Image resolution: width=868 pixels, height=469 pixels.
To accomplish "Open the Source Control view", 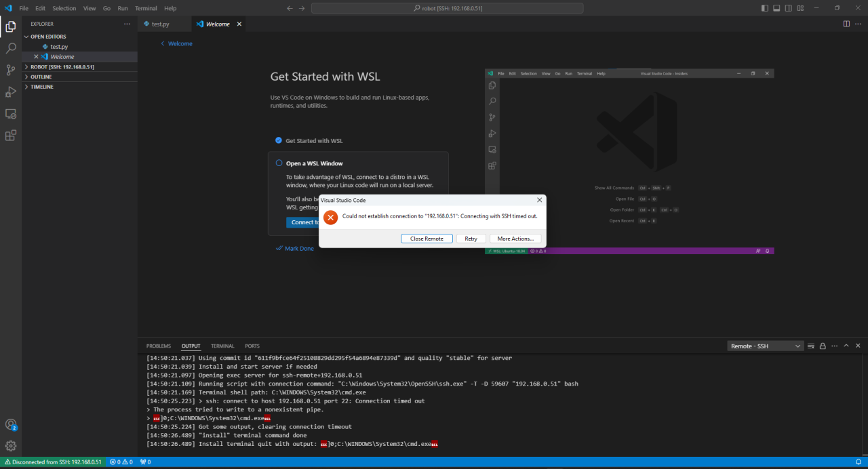I will point(10,70).
